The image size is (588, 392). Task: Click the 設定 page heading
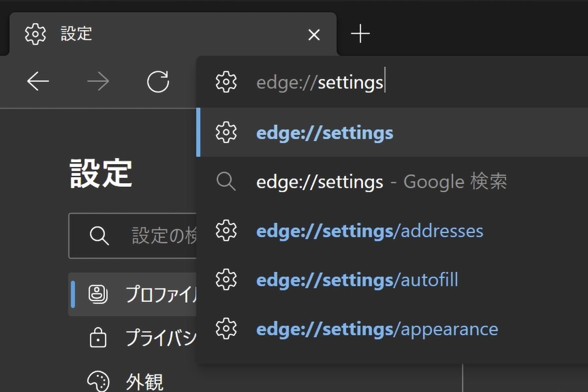pos(101,173)
